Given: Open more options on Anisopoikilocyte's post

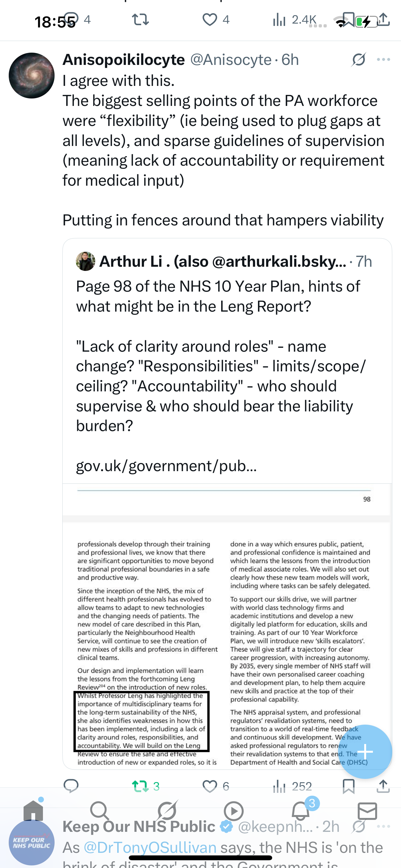Looking at the screenshot, I should tap(384, 60).
